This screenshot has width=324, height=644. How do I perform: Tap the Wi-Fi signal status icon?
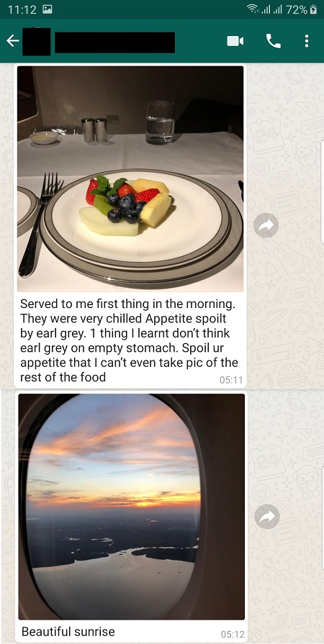tap(252, 9)
